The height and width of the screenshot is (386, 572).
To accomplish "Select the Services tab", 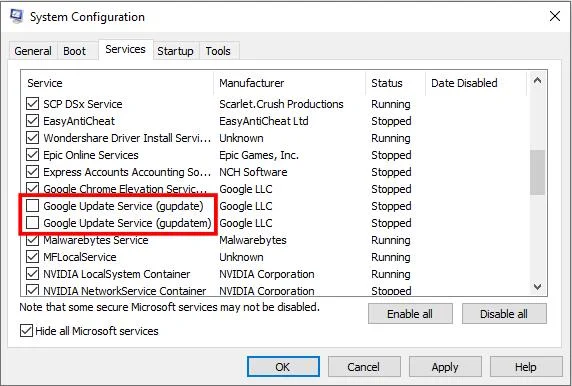I will point(125,49).
